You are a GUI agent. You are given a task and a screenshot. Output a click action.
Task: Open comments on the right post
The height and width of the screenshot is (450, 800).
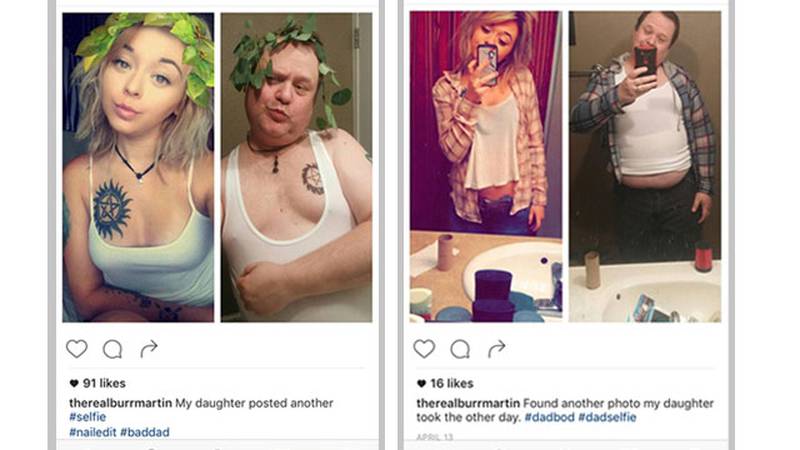tap(460, 349)
